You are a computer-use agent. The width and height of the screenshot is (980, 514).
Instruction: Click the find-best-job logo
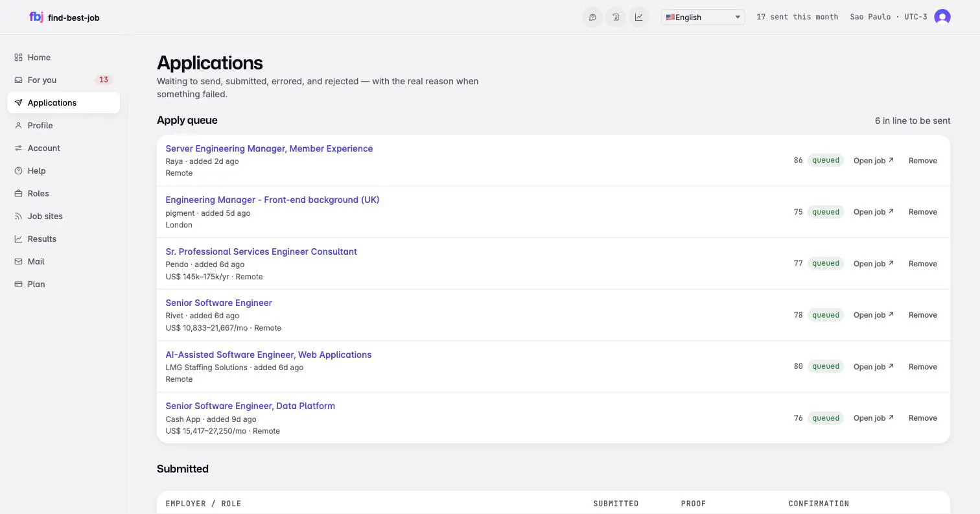pos(64,18)
